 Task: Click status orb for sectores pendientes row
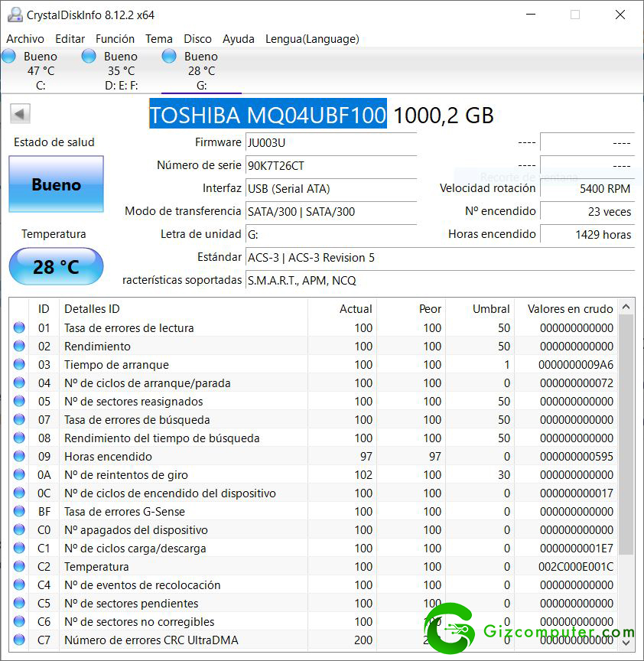(x=19, y=604)
